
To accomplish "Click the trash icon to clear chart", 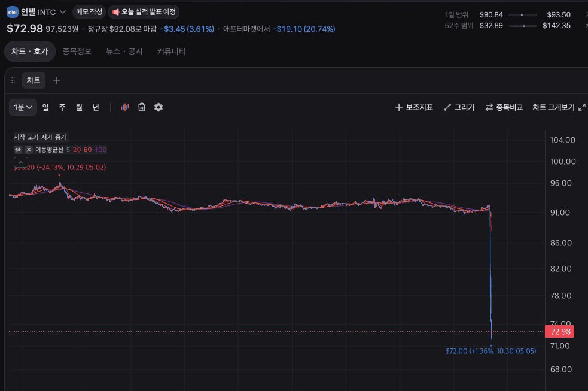I will tap(142, 107).
